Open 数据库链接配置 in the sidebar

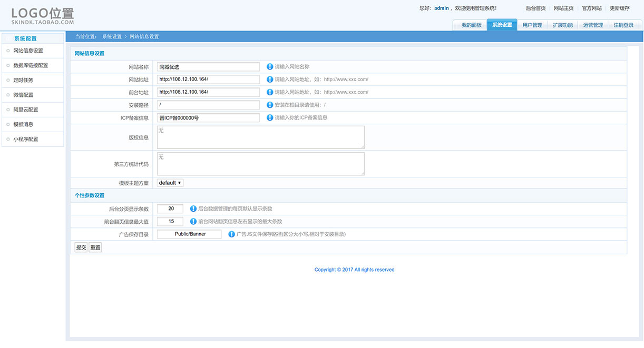click(31, 66)
